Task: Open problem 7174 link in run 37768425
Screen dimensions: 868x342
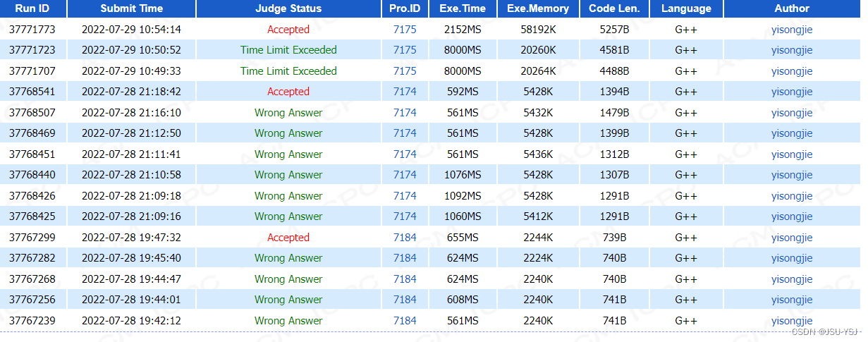Action: coord(405,216)
